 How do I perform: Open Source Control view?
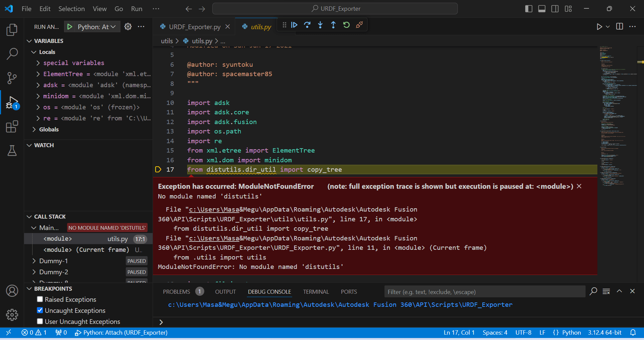(x=12, y=78)
